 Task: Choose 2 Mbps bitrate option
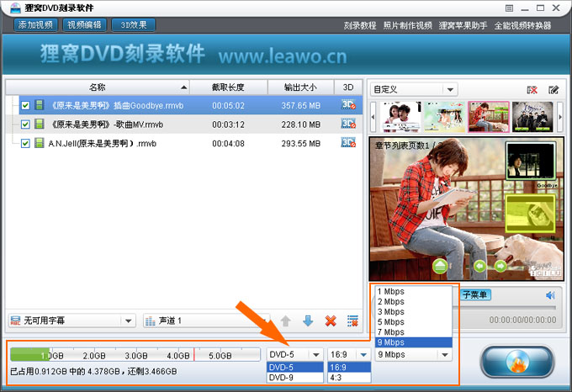coord(414,301)
